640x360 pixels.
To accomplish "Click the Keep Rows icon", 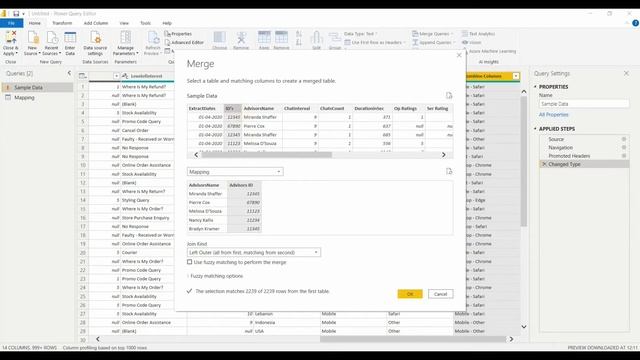I will tap(264, 37).
